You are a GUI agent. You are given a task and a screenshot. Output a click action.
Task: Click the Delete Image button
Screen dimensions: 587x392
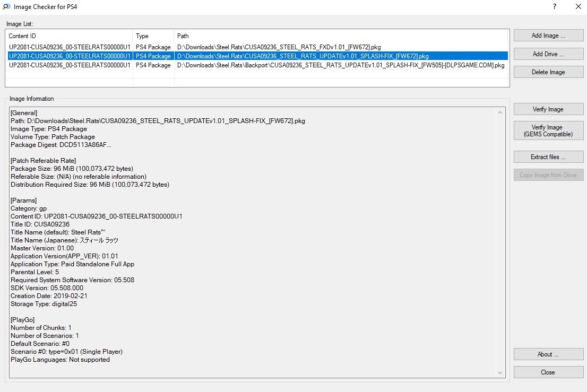548,72
